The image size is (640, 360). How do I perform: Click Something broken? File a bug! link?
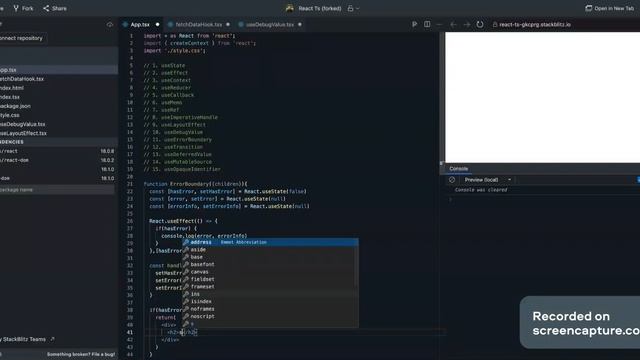pyautogui.click(x=81, y=354)
